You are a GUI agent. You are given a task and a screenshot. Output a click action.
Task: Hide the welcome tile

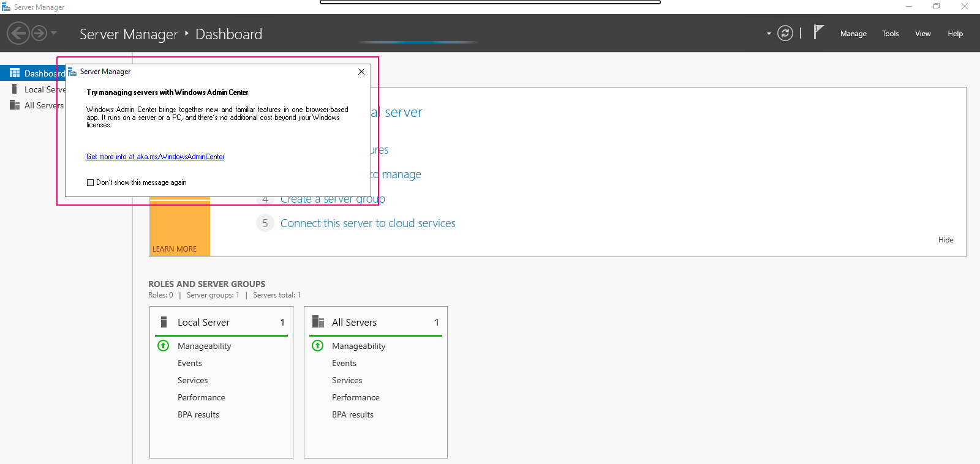click(946, 240)
